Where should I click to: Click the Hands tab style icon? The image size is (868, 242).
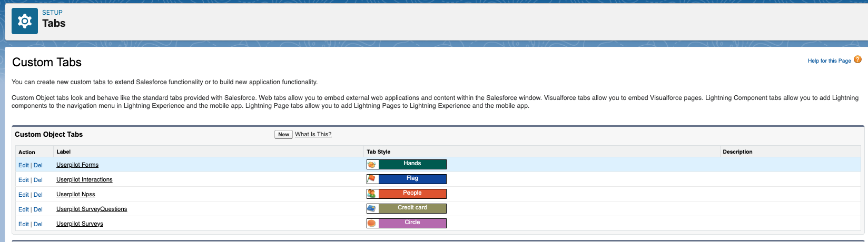click(372, 165)
